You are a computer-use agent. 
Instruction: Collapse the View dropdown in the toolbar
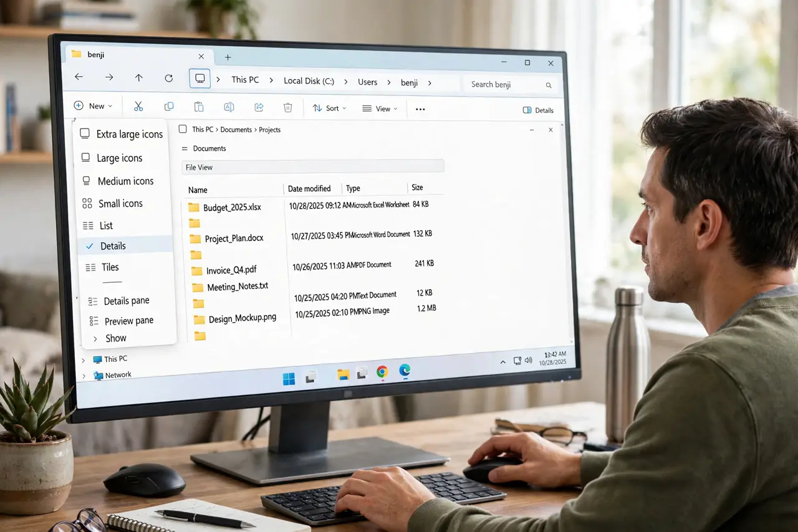click(x=380, y=109)
